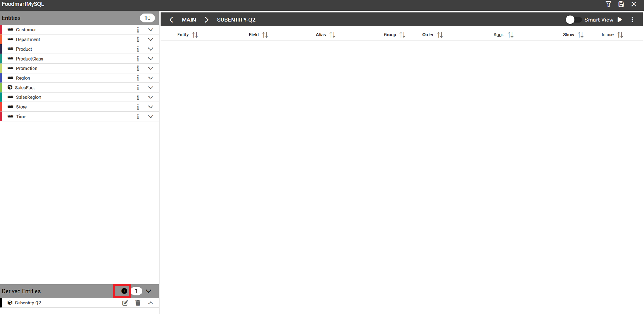Select the MAIN breadcrumb
Image resolution: width=644 pixels, height=314 pixels.
[189, 20]
